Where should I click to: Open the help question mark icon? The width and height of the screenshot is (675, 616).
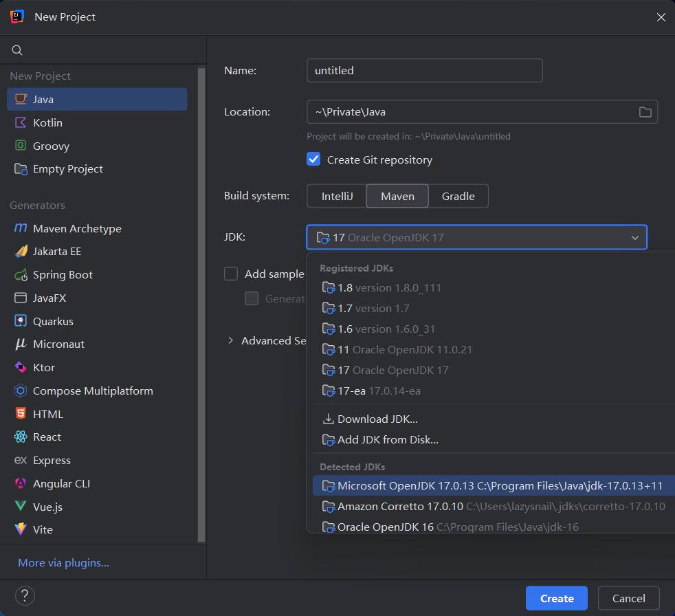tap(25, 596)
